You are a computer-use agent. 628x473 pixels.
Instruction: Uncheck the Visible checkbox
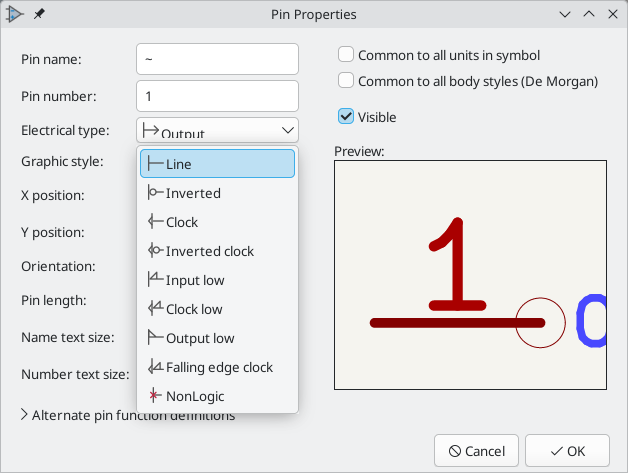pyautogui.click(x=346, y=117)
